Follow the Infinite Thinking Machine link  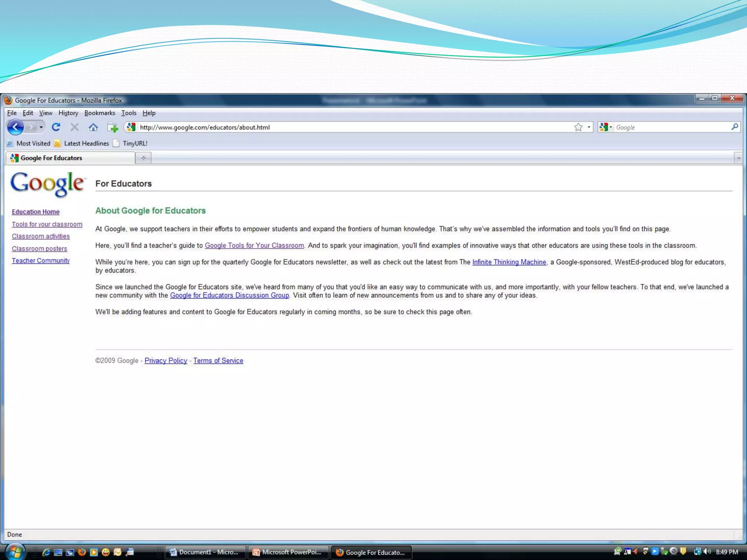(509, 262)
